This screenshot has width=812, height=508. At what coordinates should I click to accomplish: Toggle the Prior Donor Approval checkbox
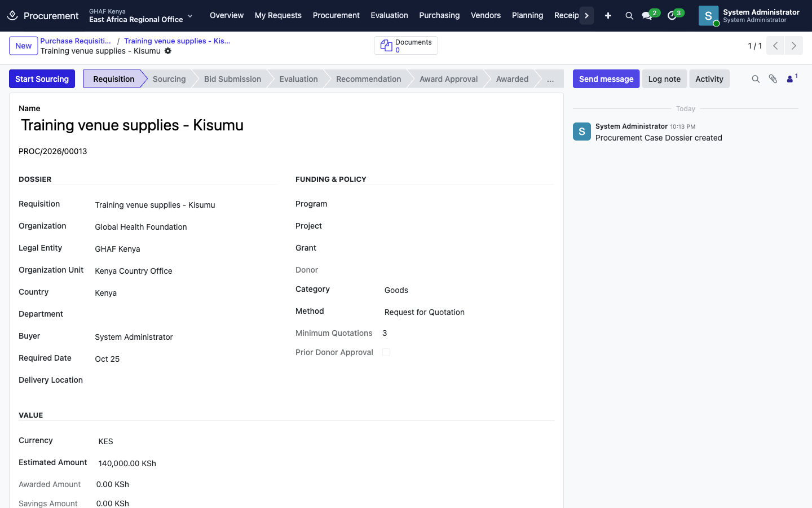[386, 352]
